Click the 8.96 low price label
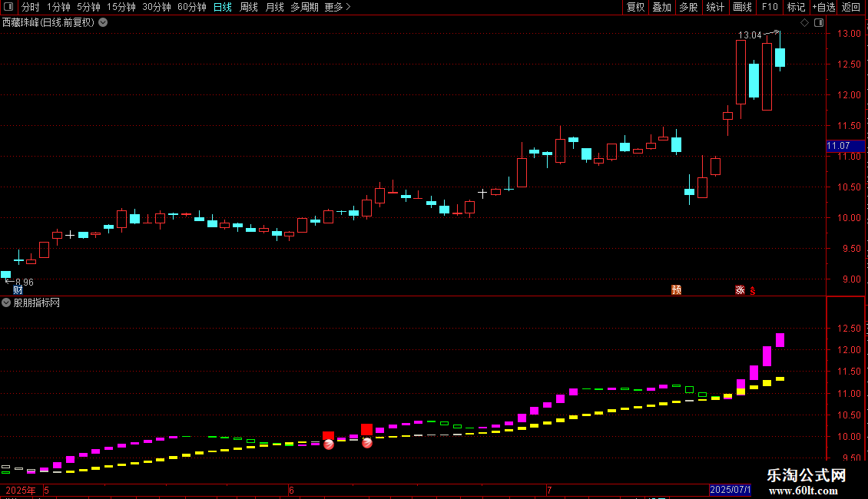 pyautogui.click(x=25, y=283)
